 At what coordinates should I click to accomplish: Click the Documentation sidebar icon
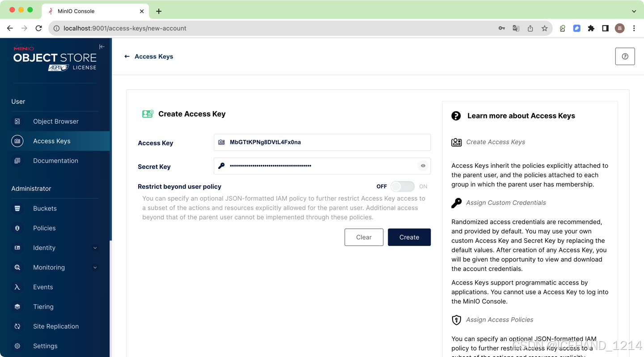17,161
